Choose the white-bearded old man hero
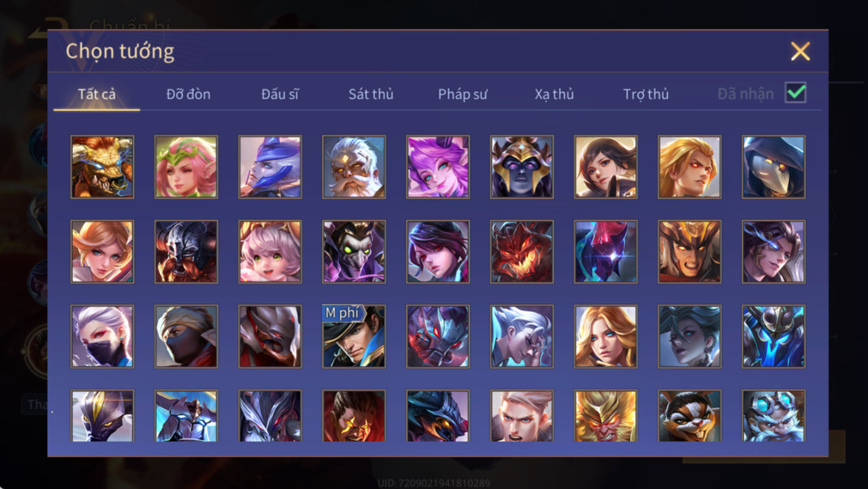The height and width of the screenshot is (489, 868). (354, 167)
